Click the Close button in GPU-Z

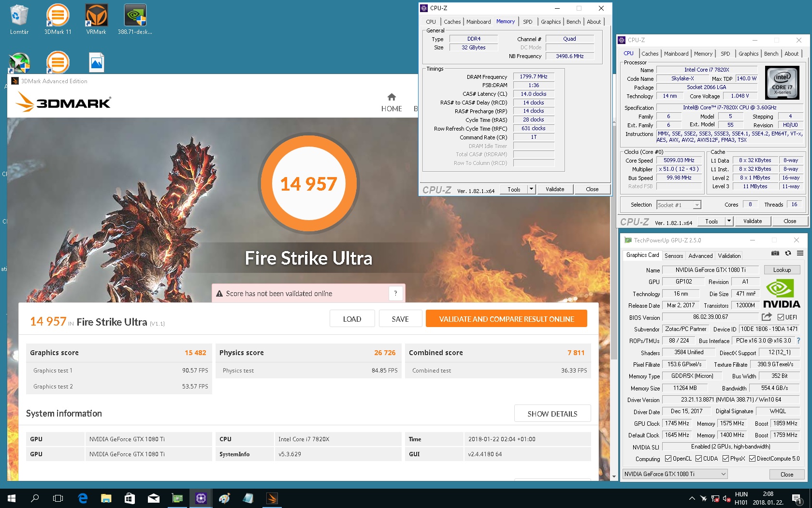(x=786, y=474)
